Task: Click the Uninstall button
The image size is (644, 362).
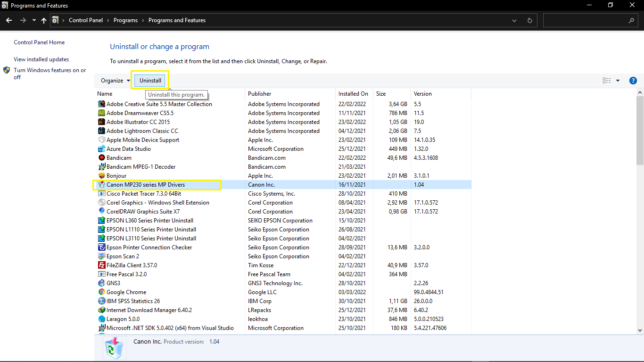Action: click(150, 81)
